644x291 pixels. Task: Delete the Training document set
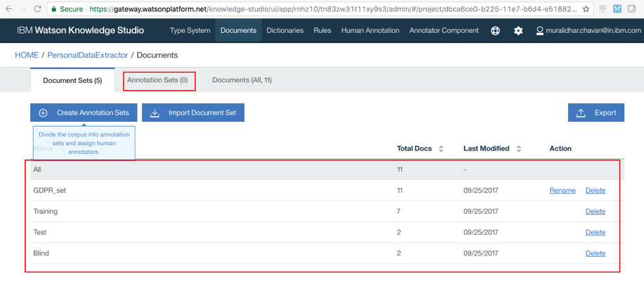(595, 212)
